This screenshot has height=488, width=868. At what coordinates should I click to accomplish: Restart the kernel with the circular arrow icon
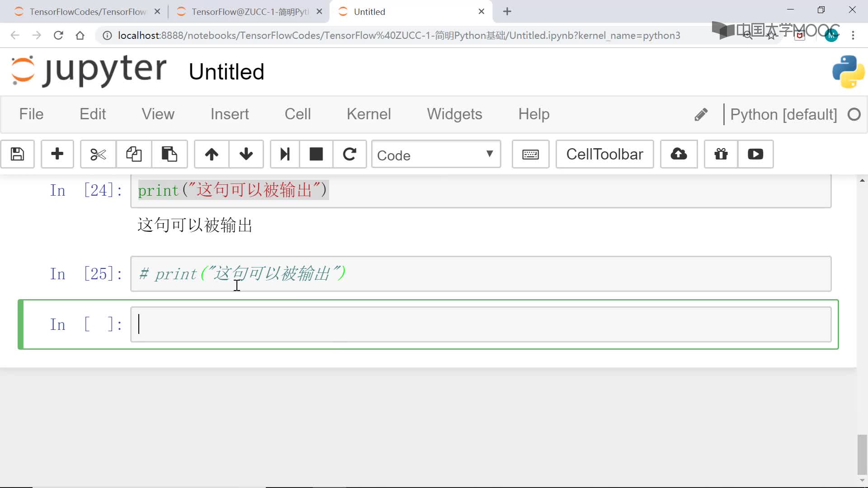(349, 155)
